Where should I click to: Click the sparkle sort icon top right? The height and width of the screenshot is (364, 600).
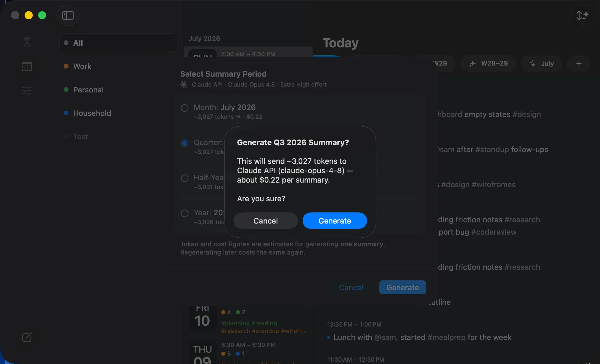(582, 15)
